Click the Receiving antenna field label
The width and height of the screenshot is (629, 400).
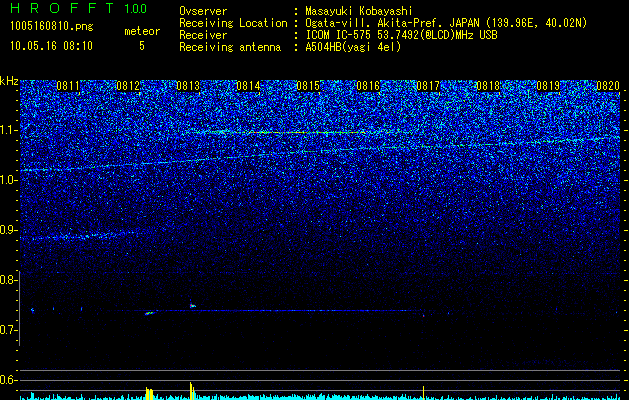click(230, 47)
